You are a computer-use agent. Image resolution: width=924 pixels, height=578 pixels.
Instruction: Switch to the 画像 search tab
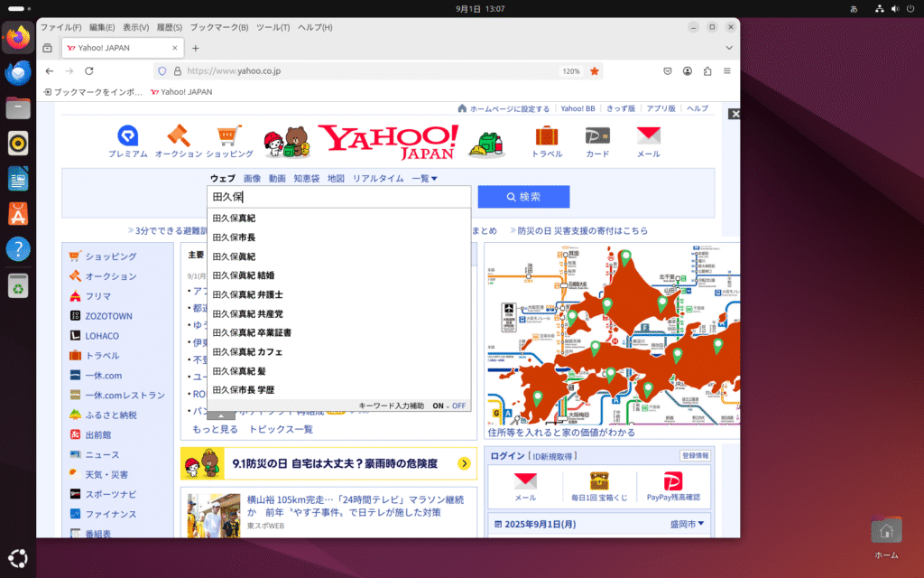[253, 178]
